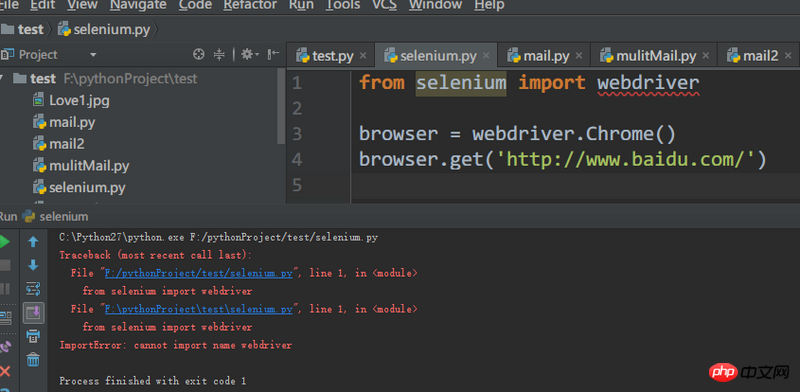Open the Project view dropdown arrow
Screen dimensions: 800x392
tap(93, 55)
